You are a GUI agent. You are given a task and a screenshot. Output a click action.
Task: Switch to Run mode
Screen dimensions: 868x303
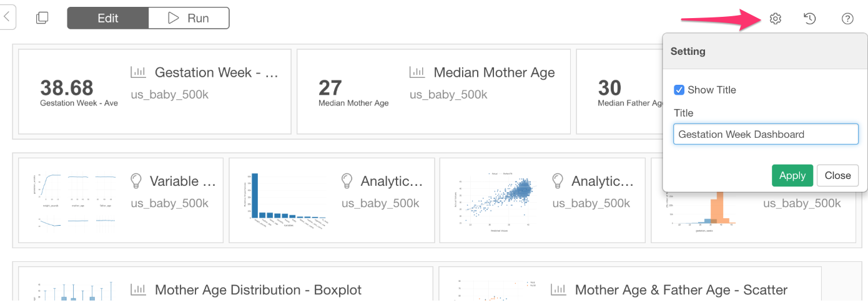point(189,18)
